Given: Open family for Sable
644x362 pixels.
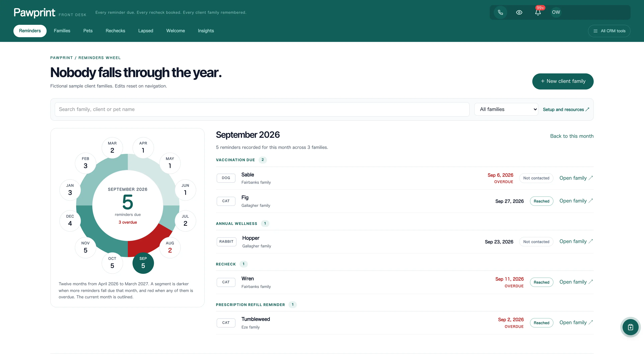Looking at the screenshot, I should coord(576,178).
